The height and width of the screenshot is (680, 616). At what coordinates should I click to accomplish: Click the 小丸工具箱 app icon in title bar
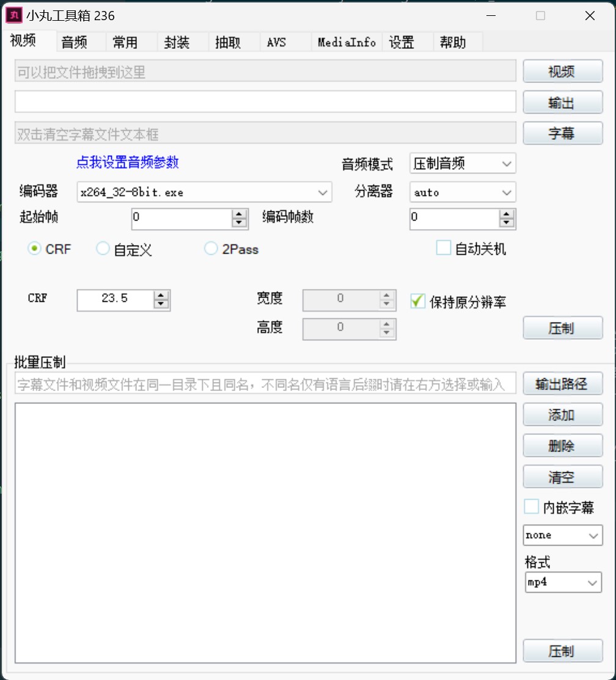pos(13,16)
